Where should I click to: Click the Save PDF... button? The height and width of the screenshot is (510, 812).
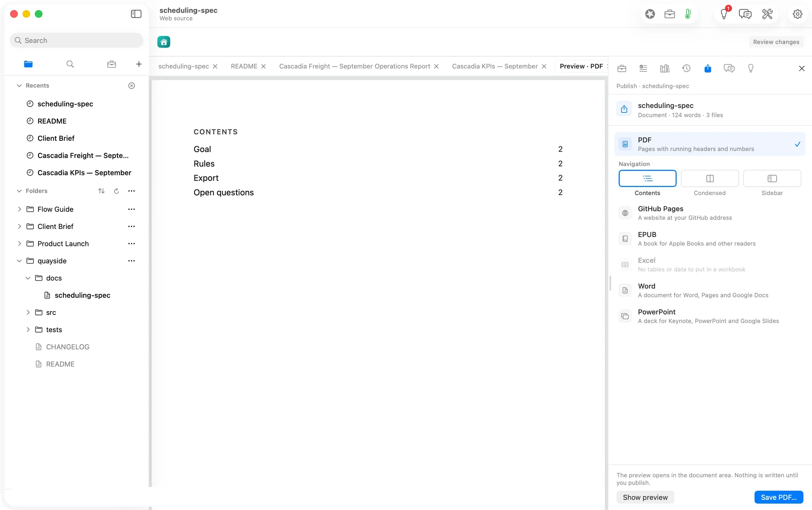coord(779,497)
